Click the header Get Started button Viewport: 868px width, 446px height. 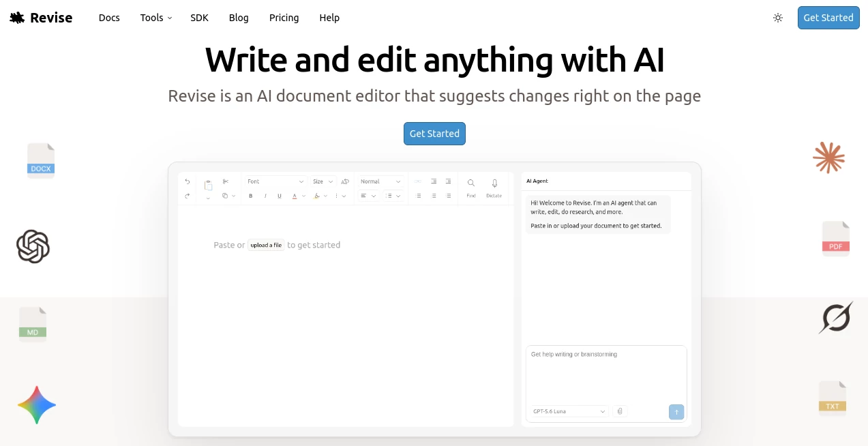(828, 18)
